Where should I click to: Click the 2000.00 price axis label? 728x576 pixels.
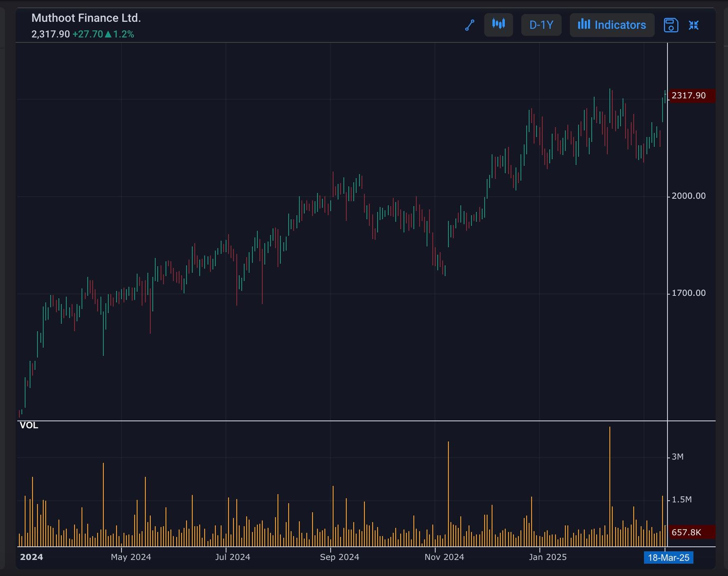coord(688,196)
